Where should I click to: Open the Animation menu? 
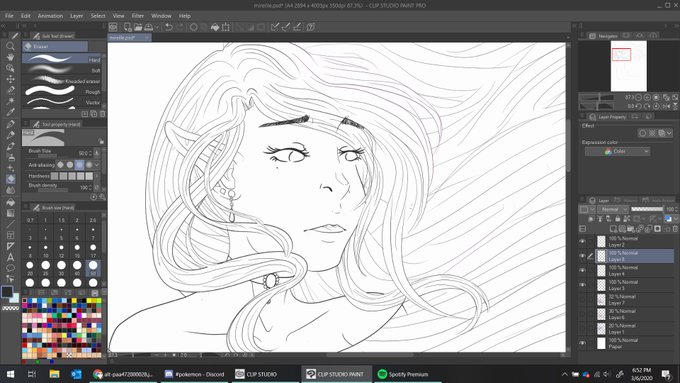[50, 16]
